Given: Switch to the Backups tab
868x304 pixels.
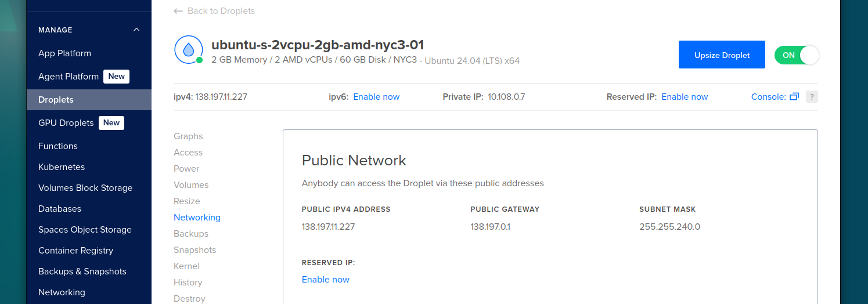Looking at the screenshot, I should point(191,234).
